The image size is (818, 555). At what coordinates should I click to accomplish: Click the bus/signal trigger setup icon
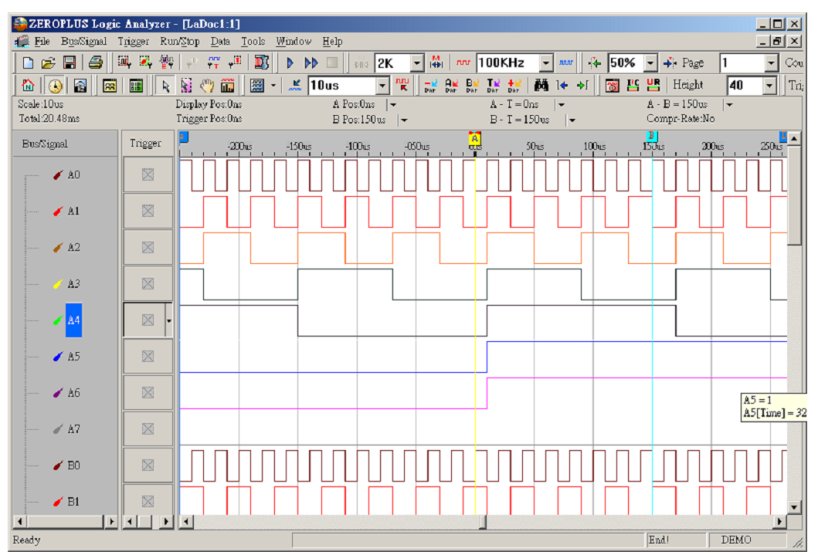(x=124, y=63)
